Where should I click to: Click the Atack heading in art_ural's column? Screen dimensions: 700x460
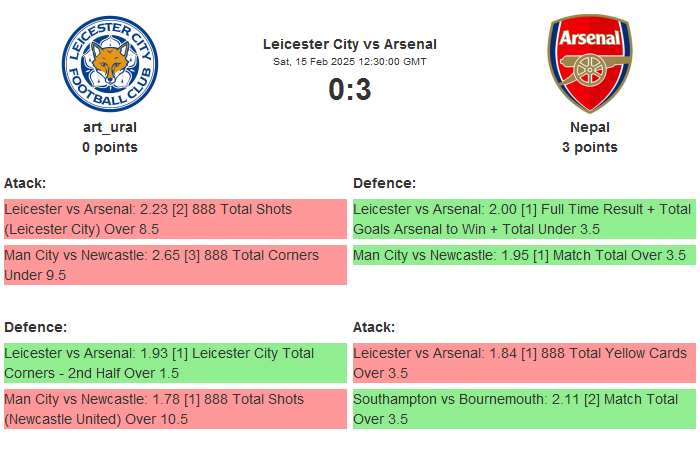[x=25, y=183]
